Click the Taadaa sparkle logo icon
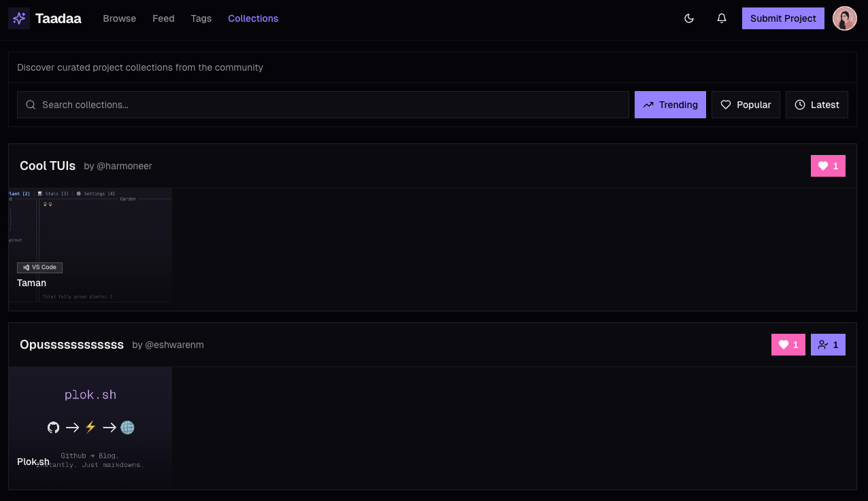The height and width of the screenshot is (501, 868). [19, 18]
